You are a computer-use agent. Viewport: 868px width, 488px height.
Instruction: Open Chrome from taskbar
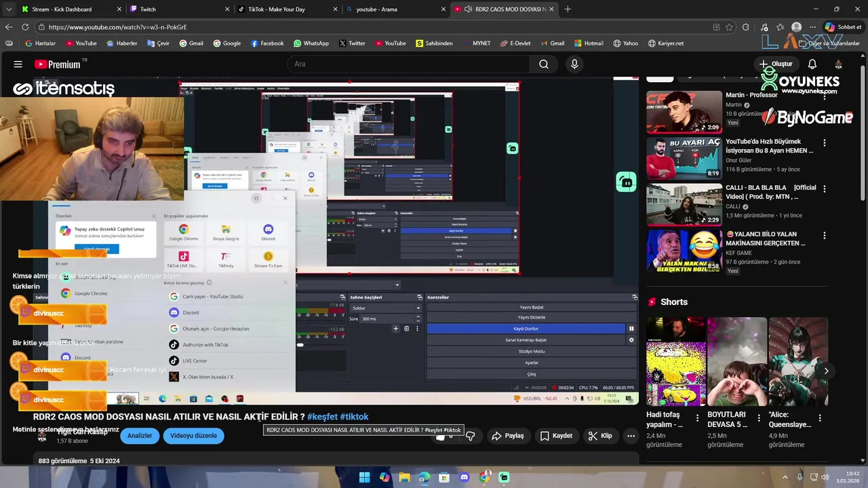tap(484, 477)
